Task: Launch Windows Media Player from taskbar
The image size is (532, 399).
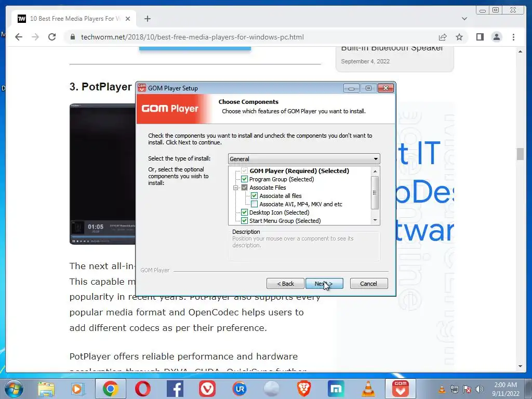Action: point(78,389)
